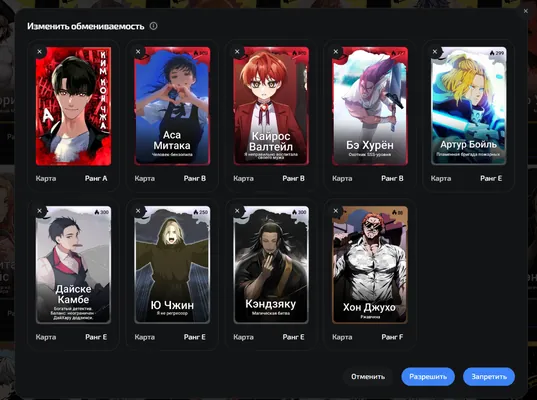
Task: Click the Ранг F label under Хон Джухо
Action: [392, 337]
